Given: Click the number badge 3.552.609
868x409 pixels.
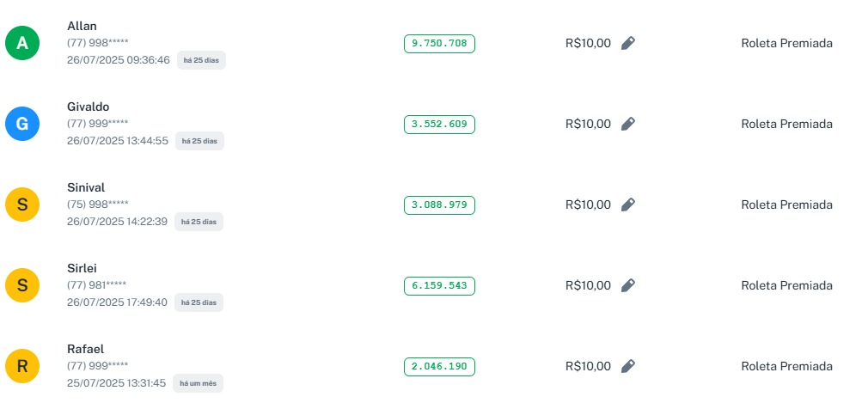Looking at the screenshot, I should point(439,125).
